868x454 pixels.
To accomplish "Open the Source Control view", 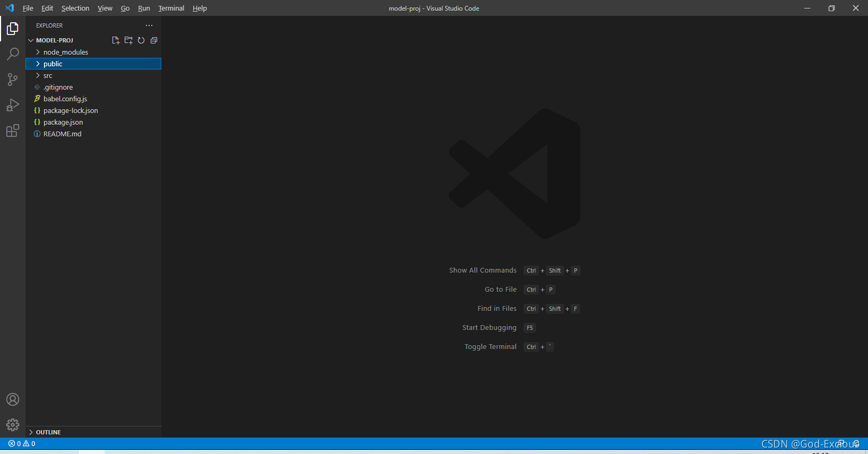I will (13, 80).
